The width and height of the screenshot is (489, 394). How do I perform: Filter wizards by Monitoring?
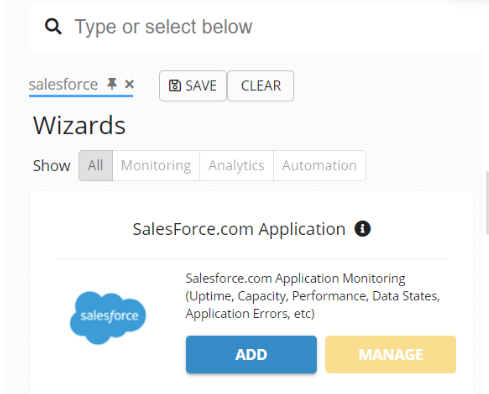coord(156,165)
